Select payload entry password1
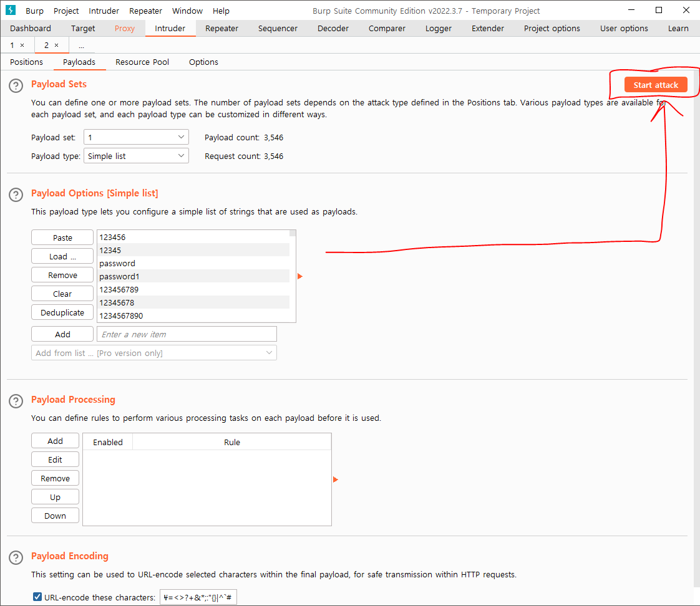 coord(193,276)
